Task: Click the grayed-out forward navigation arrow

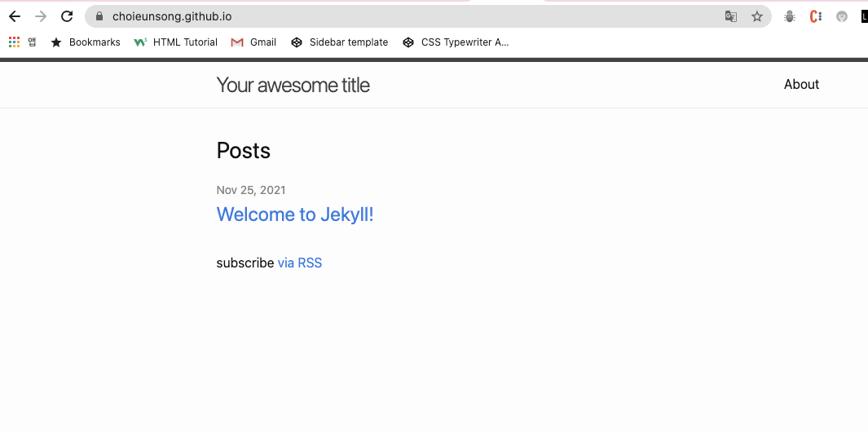Action: coord(41,16)
